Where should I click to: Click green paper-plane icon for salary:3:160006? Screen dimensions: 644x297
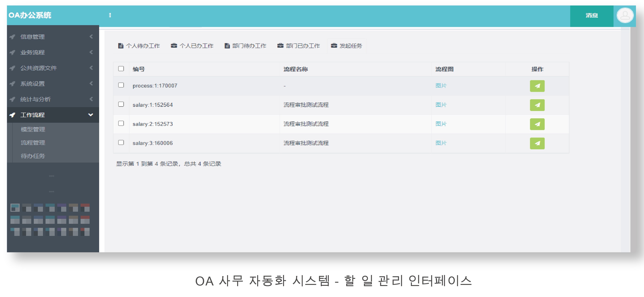537,143
